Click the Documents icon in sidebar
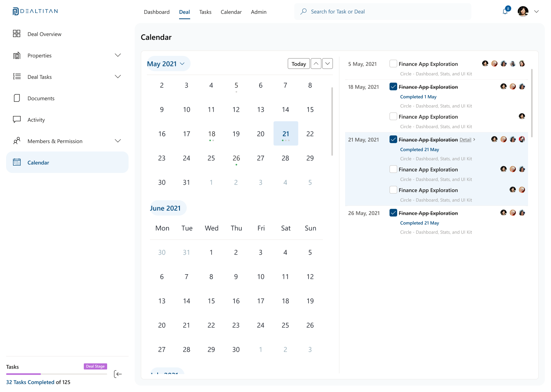The width and height of the screenshot is (551, 392). 17,98
